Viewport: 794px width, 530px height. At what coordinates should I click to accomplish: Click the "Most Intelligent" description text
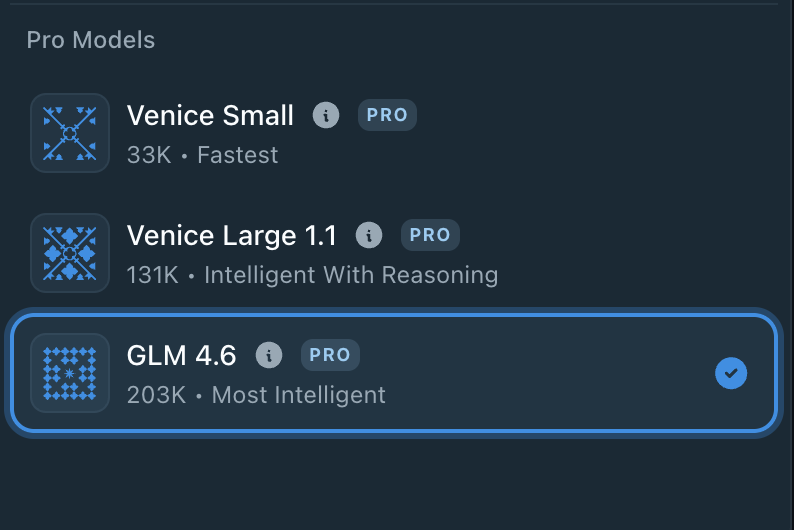(x=299, y=395)
